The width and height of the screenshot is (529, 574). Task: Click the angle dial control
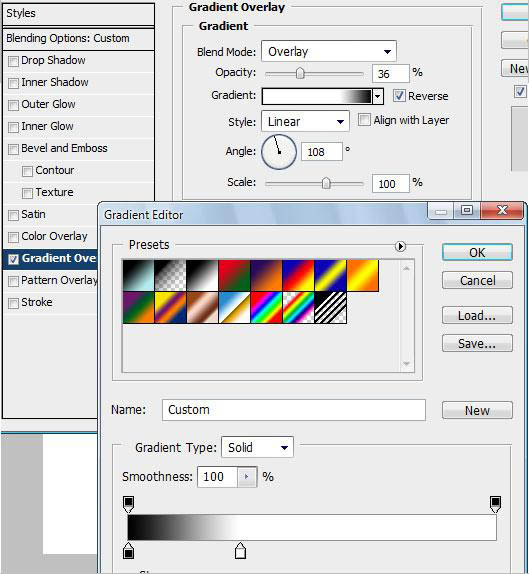279,152
